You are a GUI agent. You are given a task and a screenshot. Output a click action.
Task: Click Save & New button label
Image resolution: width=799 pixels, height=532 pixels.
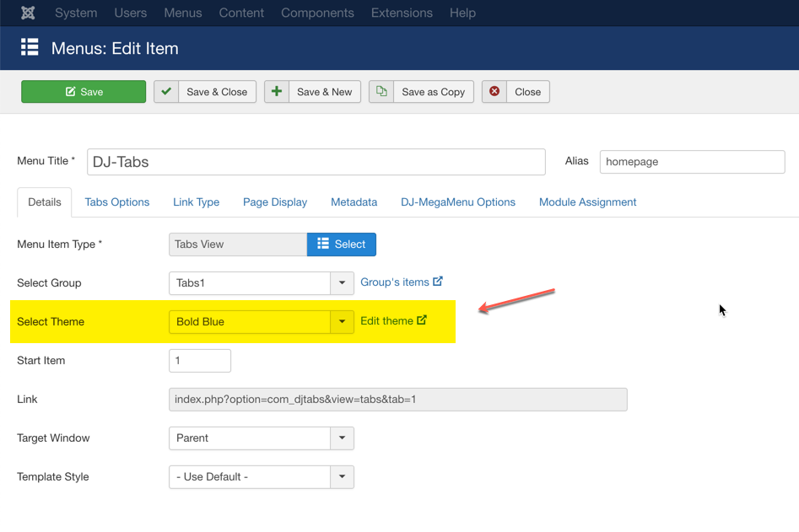coord(325,92)
